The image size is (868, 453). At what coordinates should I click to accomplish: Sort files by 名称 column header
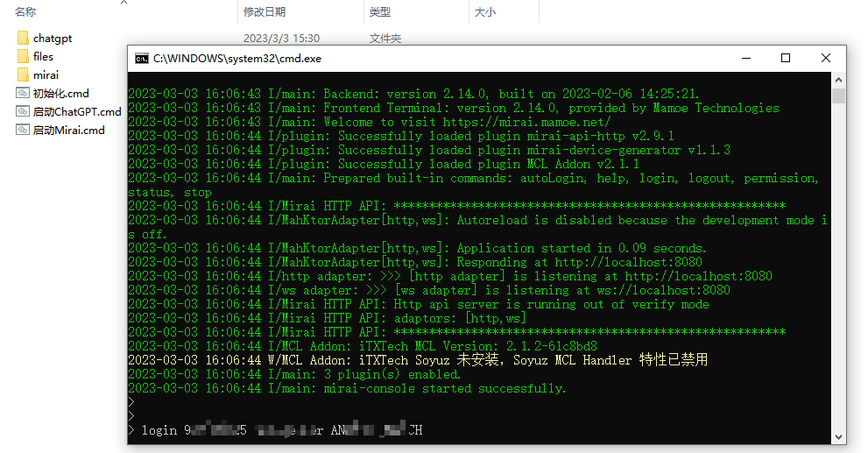tap(25, 11)
